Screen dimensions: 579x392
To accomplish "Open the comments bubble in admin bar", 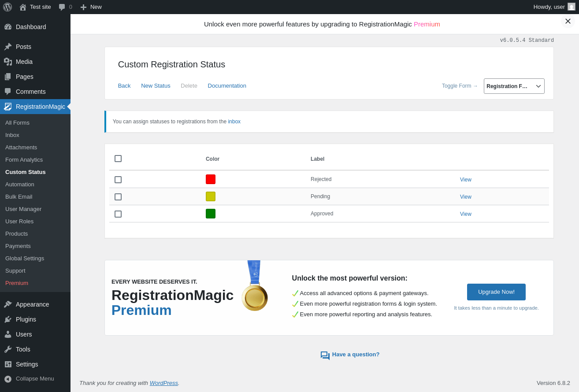I will [62, 7].
